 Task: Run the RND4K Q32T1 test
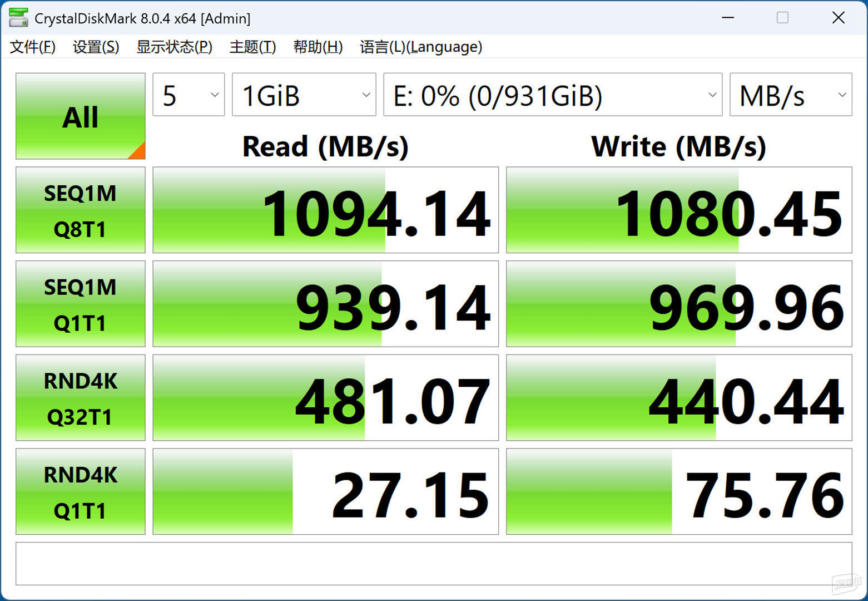coord(81,398)
